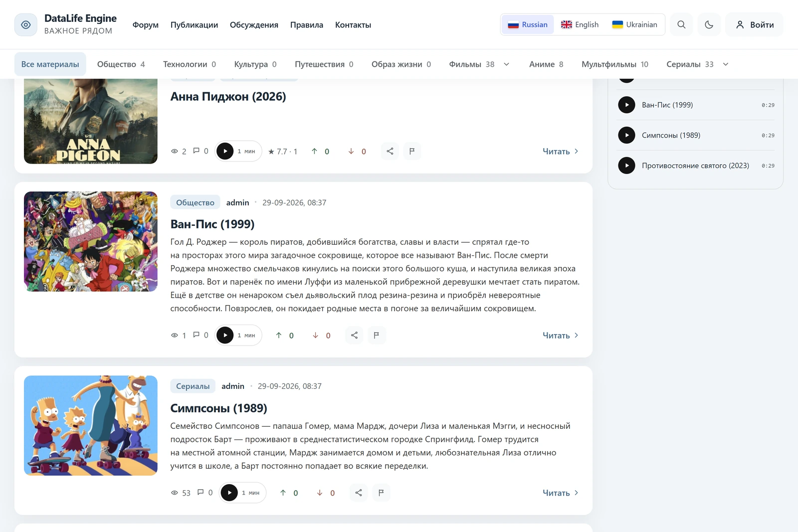Toggle dark mode with the moon icon
798x532 pixels.
pos(709,25)
